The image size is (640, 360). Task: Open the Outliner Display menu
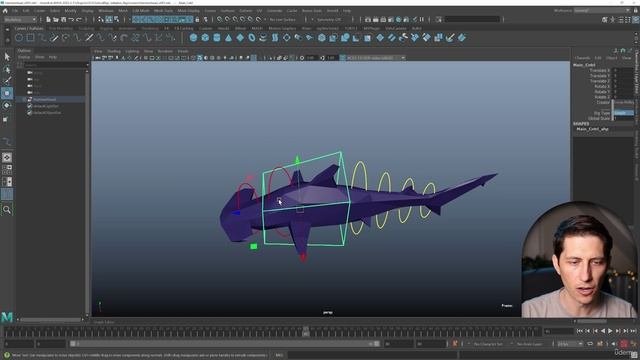click(24, 57)
